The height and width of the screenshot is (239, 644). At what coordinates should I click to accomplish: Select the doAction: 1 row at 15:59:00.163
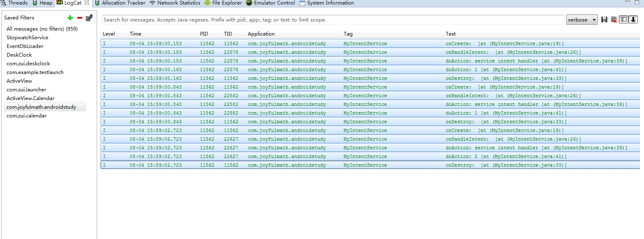pos(370,69)
